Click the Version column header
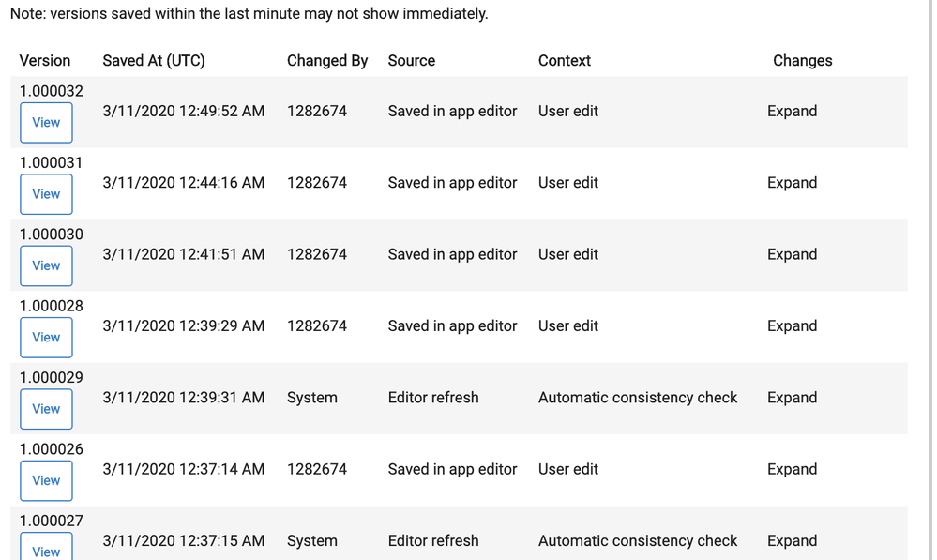 [x=45, y=61]
